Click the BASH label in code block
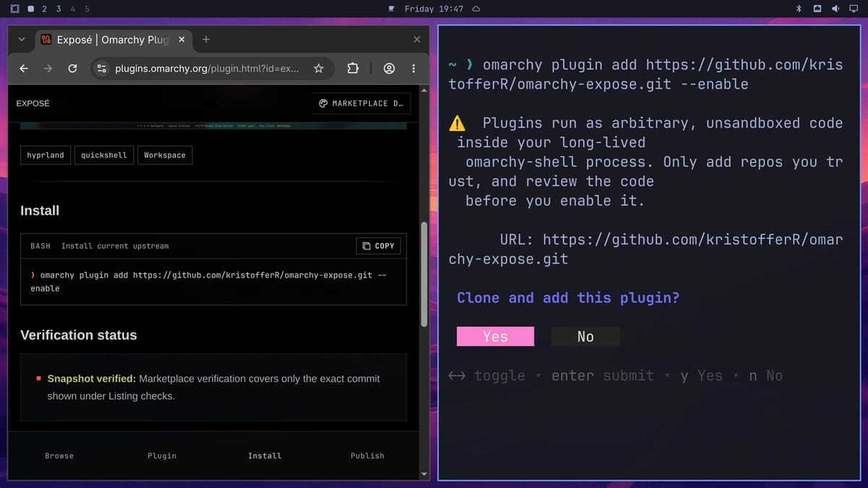 (41, 246)
